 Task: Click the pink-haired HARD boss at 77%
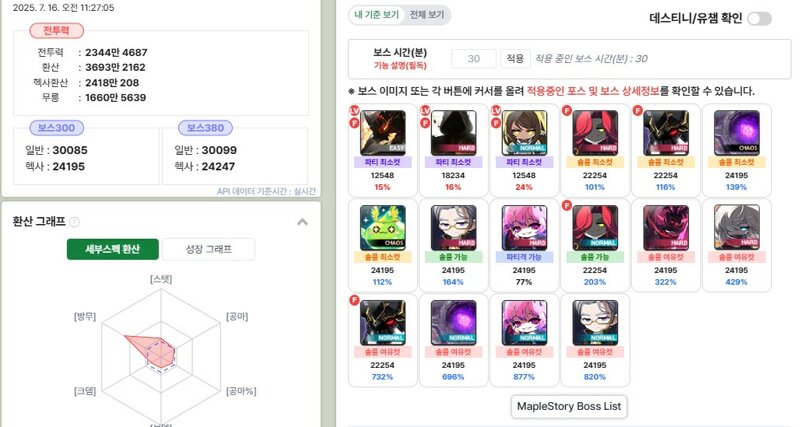524,228
